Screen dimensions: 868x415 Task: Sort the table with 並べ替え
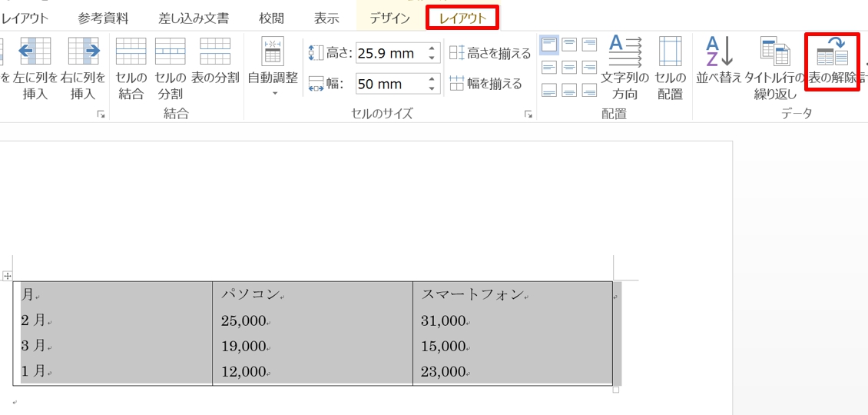(x=718, y=61)
